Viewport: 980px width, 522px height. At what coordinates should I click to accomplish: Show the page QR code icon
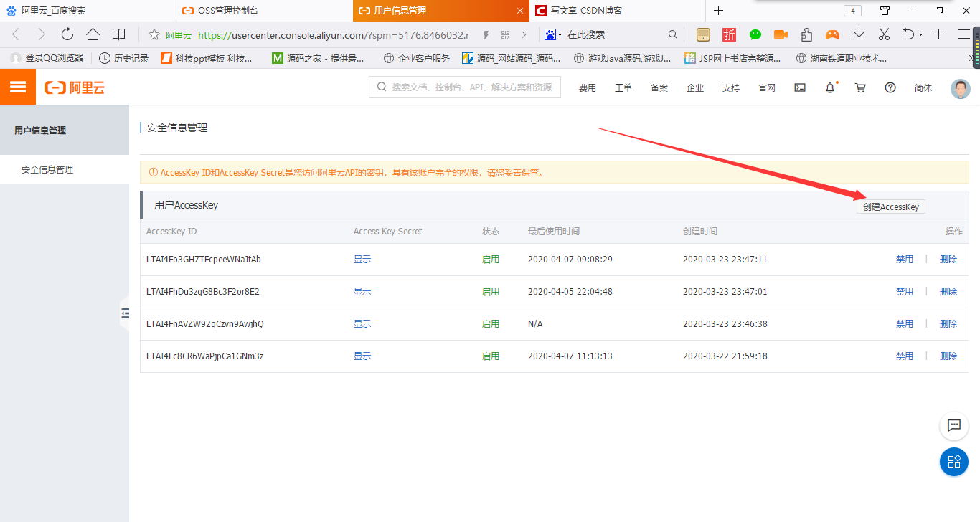click(505, 34)
